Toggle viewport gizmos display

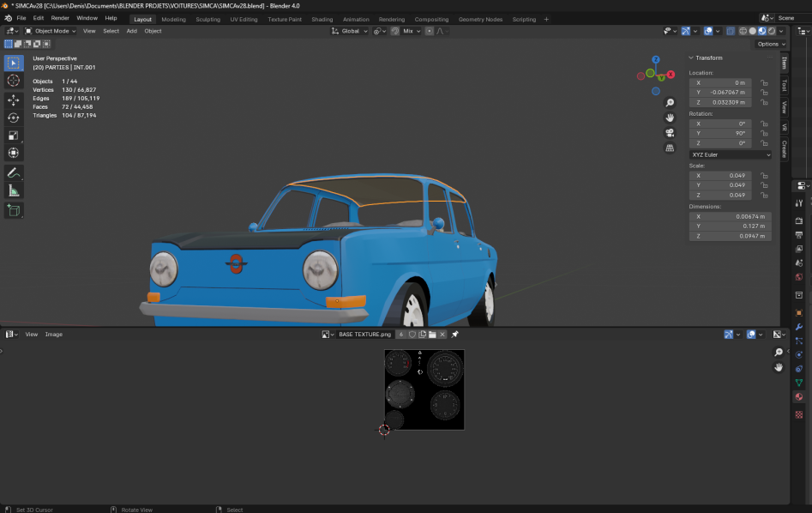tap(686, 31)
